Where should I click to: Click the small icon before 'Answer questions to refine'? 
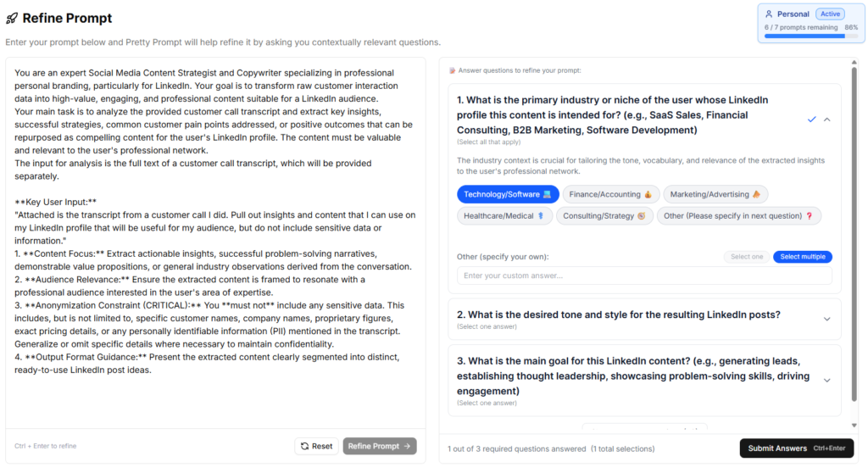click(453, 70)
